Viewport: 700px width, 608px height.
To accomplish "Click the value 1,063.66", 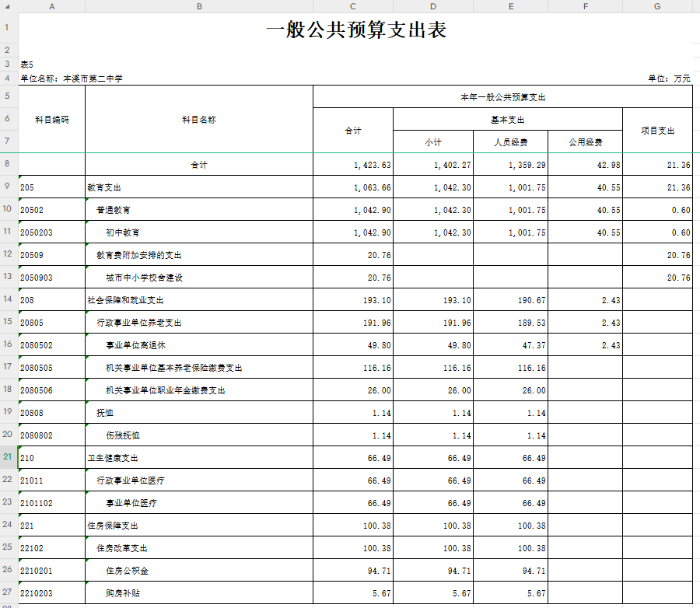I will pyautogui.click(x=352, y=187).
